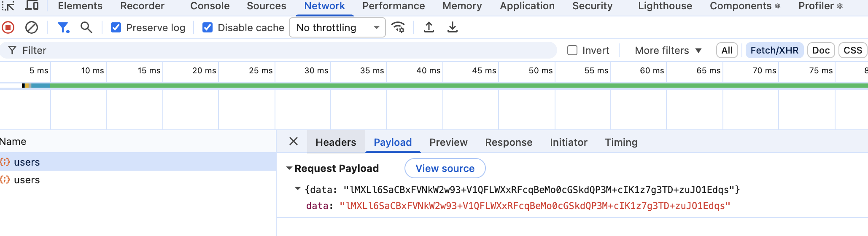Select the Network panel tab
Image resolution: width=868 pixels, height=236 pixels.
[x=324, y=6]
